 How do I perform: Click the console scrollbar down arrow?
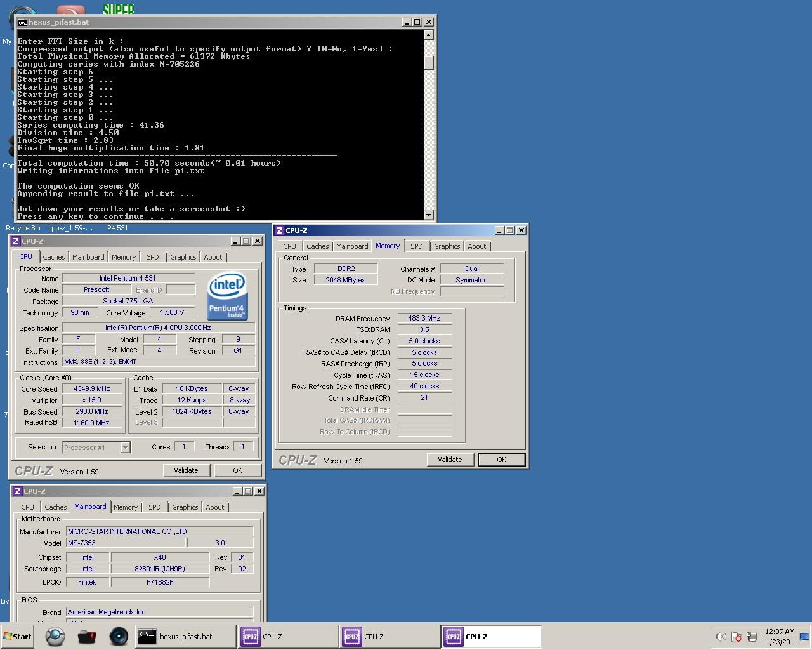[x=429, y=215]
